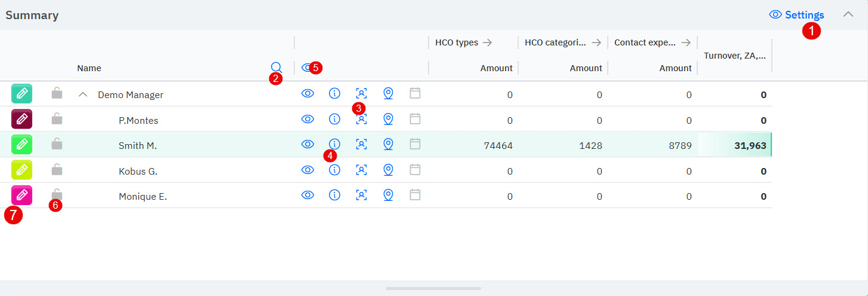This screenshot has width=868, height=296.
Task: Collapse the Summary panel with chevron
Action: tap(848, 14)
